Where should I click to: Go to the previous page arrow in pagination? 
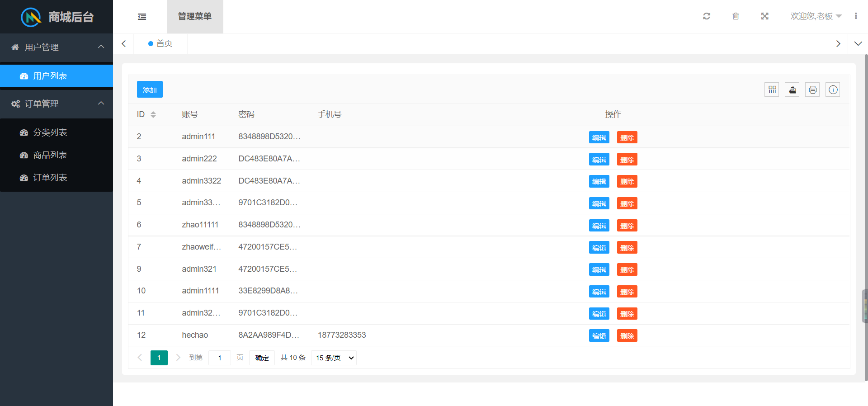click(140, 358)
